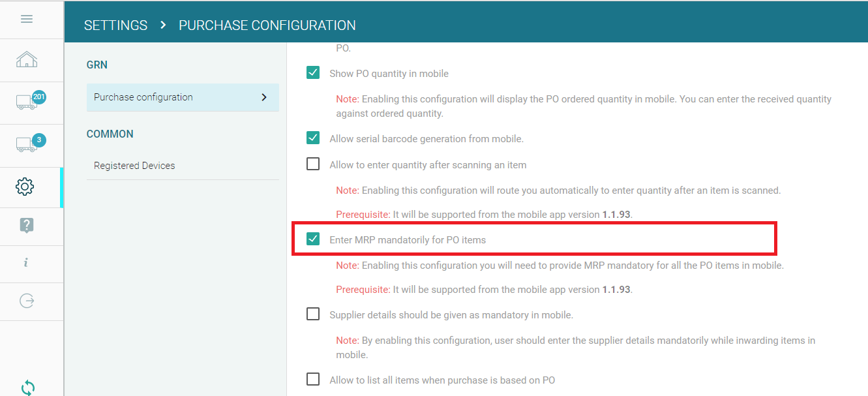
Task: Uncheck Show PO quantity in mobile
Action: (313, 73)
